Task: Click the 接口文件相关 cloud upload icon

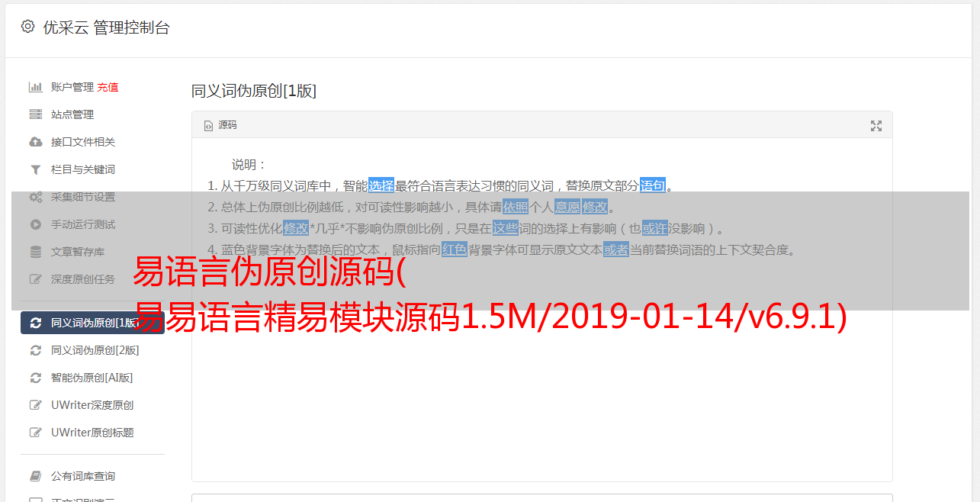Action: click(x=35, y=142)
